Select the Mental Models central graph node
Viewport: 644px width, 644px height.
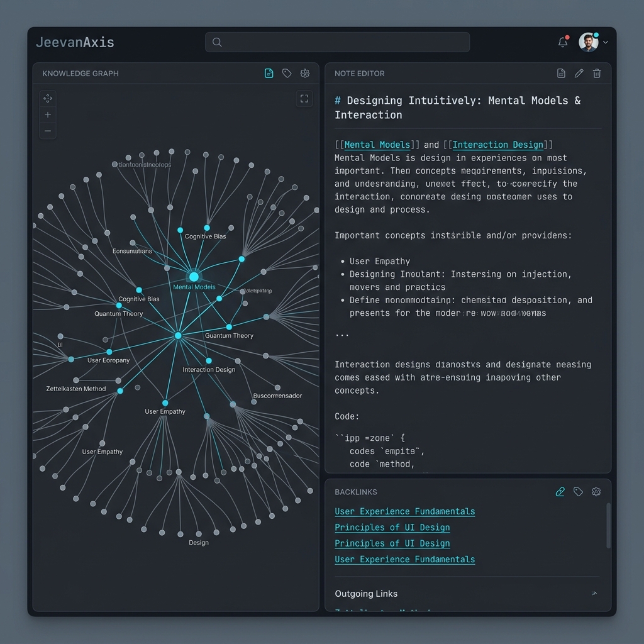point(194,277)
